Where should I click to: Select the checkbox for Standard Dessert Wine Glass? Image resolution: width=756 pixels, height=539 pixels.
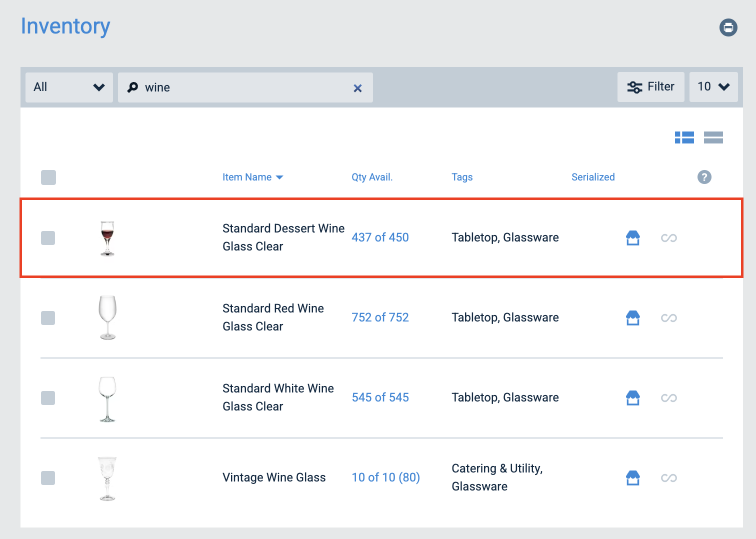(x=48, y=238)
